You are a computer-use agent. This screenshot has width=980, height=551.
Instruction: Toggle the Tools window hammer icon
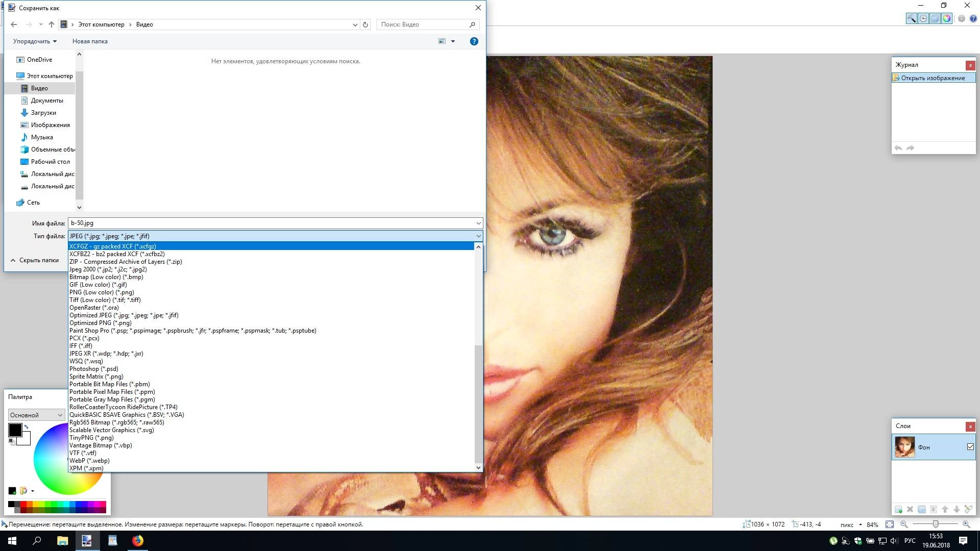coord(912,18)
